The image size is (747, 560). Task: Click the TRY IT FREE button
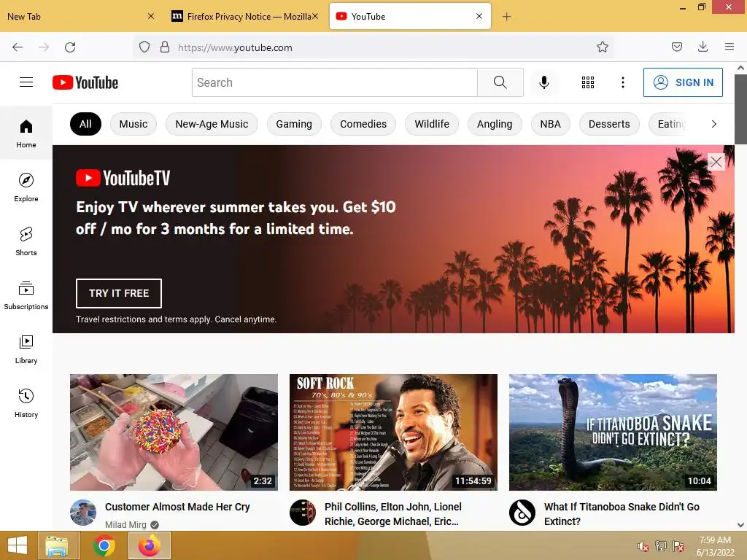(119, 293)
